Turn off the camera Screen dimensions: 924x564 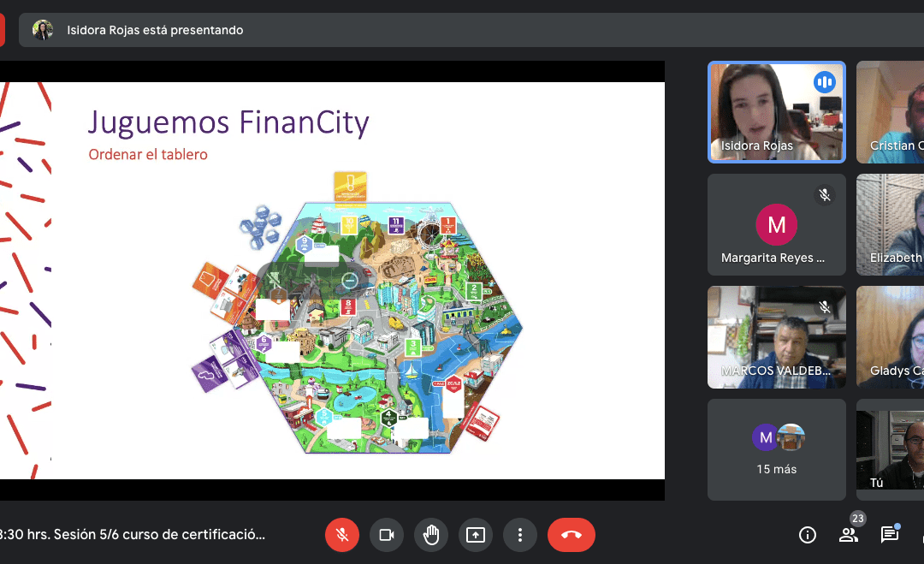point(387,535)
